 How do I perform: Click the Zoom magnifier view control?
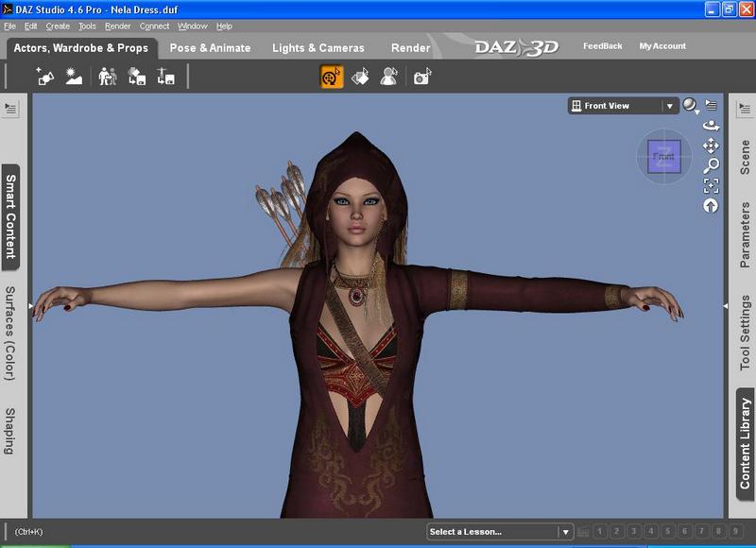tap(711, 165)
